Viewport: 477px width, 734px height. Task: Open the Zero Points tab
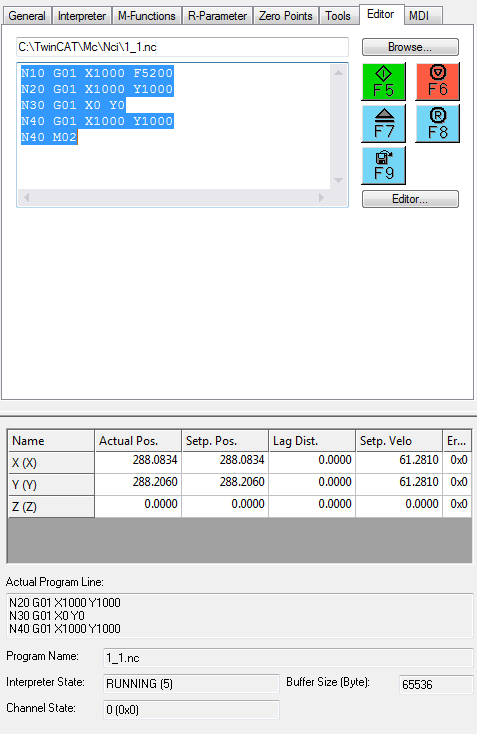tap(286, 16)
